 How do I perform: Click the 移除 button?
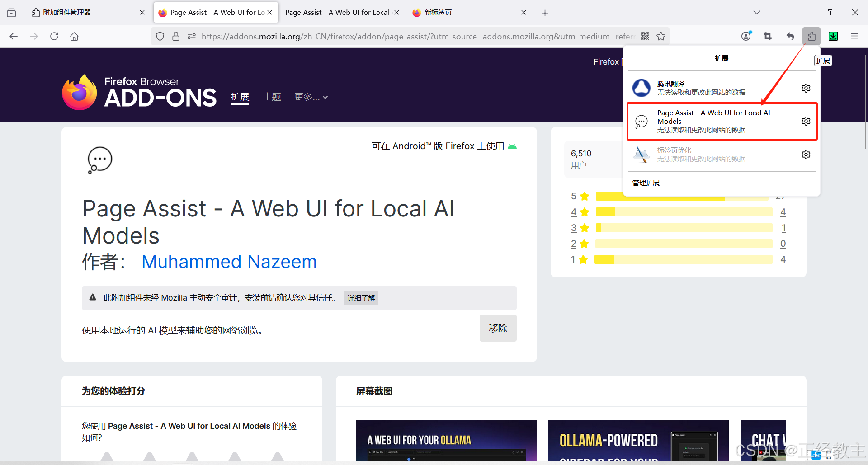pos(498,328)
